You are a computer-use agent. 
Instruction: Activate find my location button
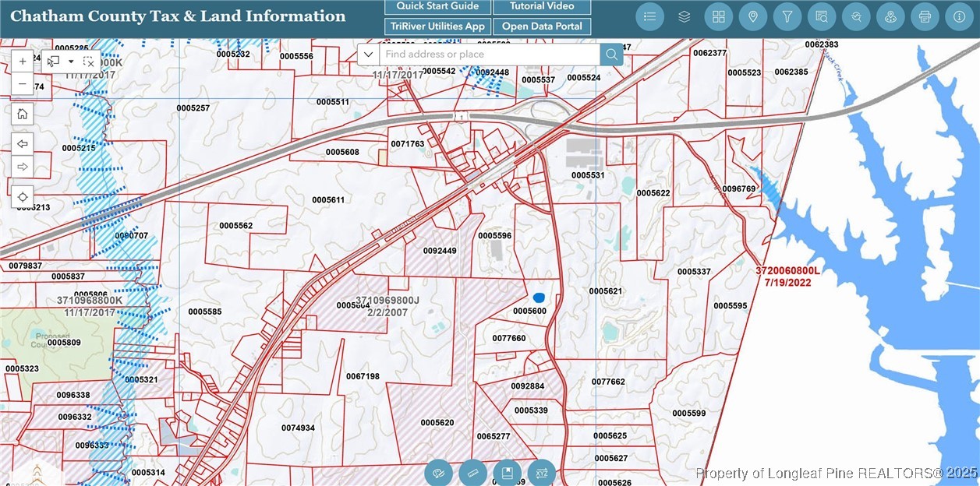click(23, 196)
